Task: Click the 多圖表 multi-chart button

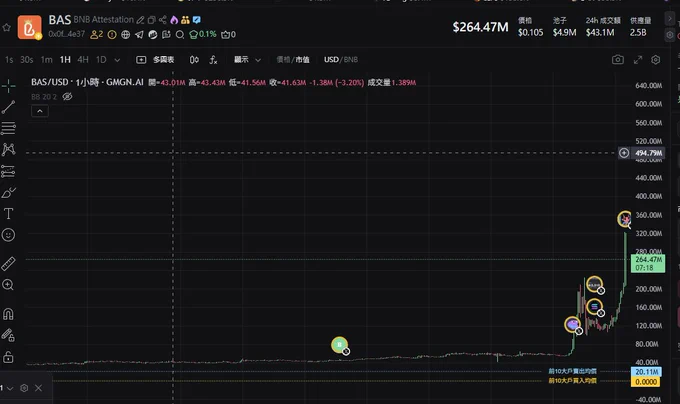Action: (x=155, y=60)
